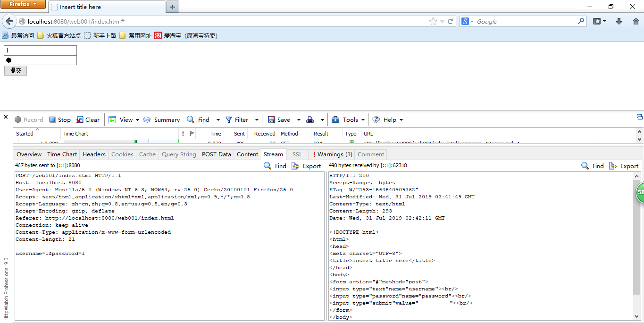Close the HttpWatch panel
Screen dimensions: 644x323
point(6,117)
